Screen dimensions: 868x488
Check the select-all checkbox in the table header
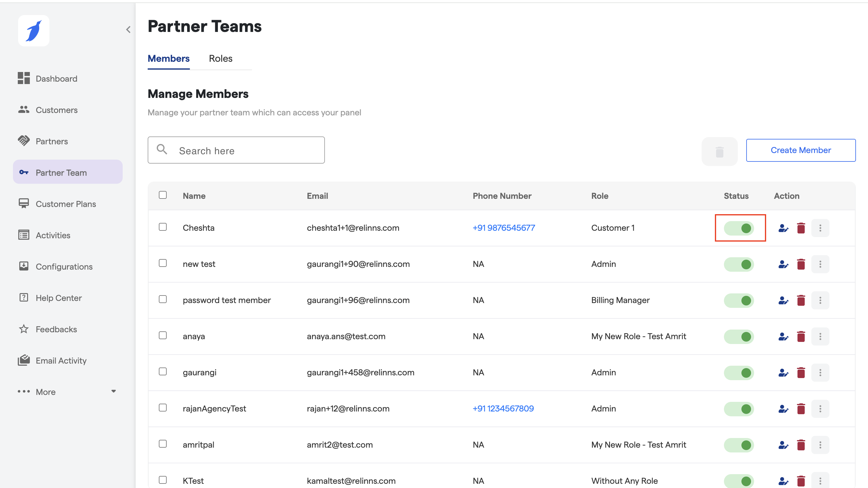[x=163, y=195]
